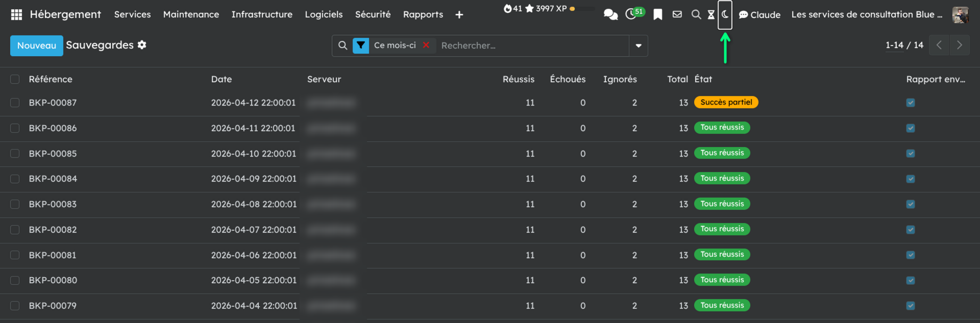Open the Sécurité menu
The image size is (980, 323).
[373, 15]
